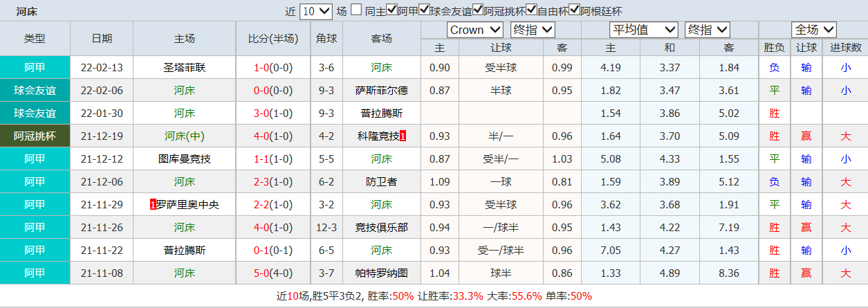This screenshot has width=868, height=308.
Task: Open the 平均值 odds dropdown
Action: (x=643, y=30)
